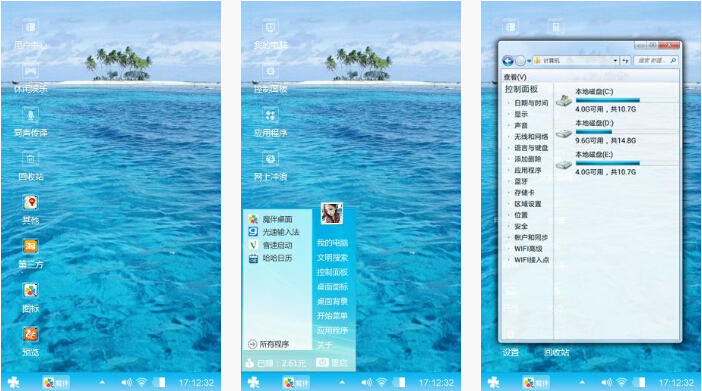
Task: Open the 蓝牙 settings entry
Action: pos(521,181)
